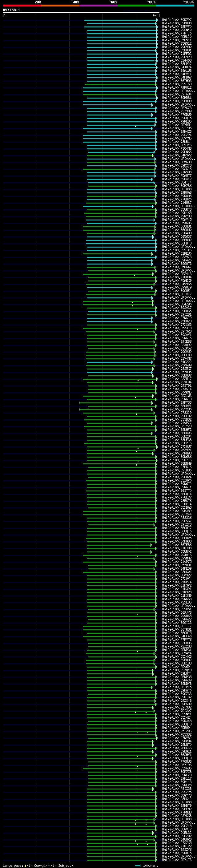Click hit label UniRef100_Q9ST91
197x868 pixels.
(176, 386)
